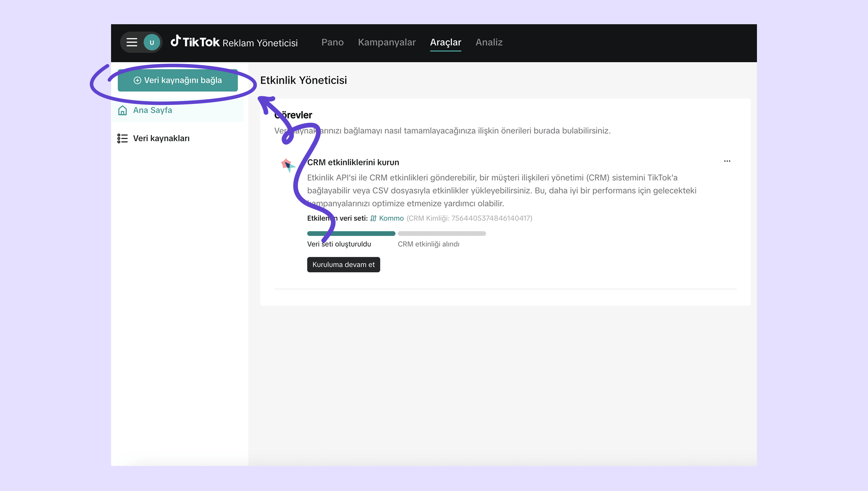
Task: Select the Araçlar tab
Action: tap(445, 42)
